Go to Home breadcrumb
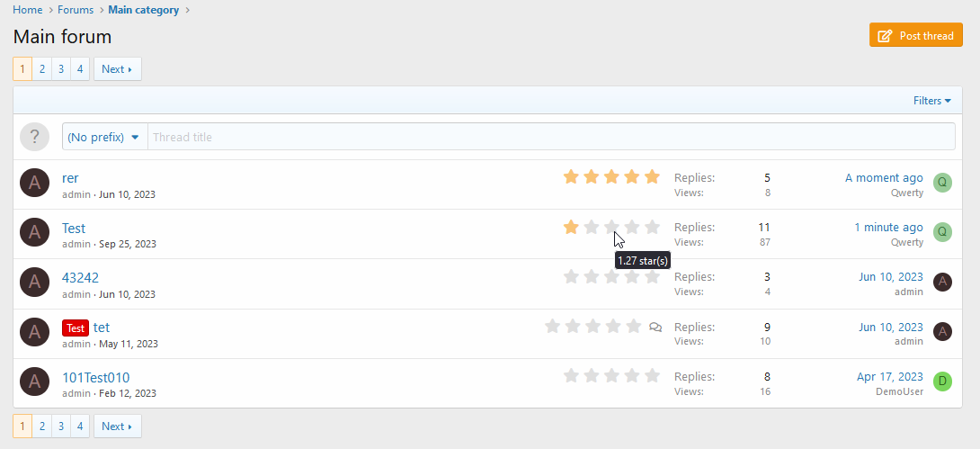The width and height of the screenshot is (980, 449). pos(28,10)
